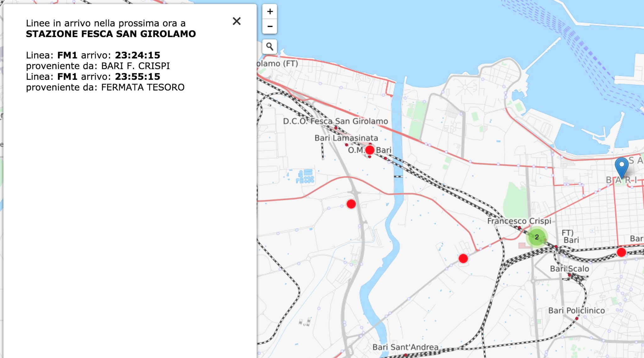Open the map search magnifier tool

270,47
